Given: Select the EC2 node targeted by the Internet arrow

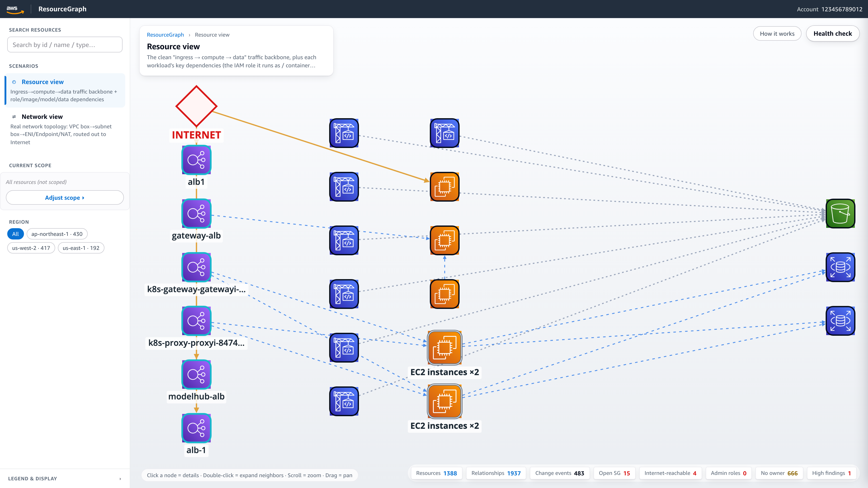Looking at the screenshot, I should [x=444, y=187].
